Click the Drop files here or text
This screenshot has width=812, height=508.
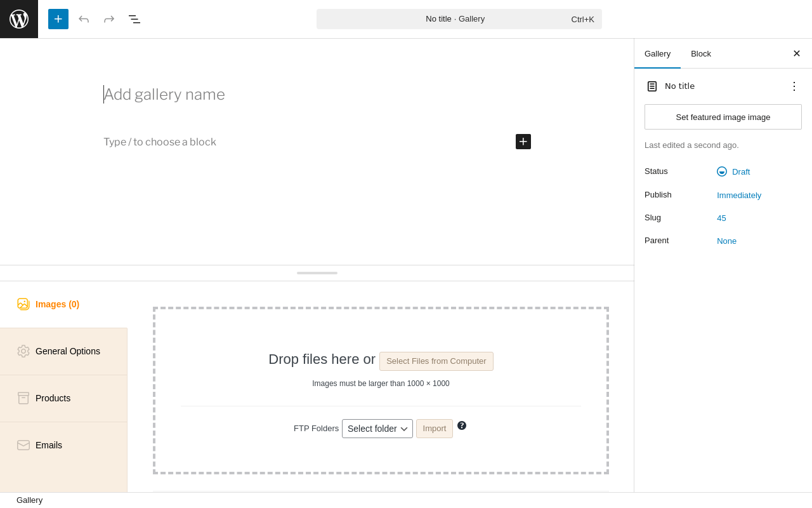(322, 359)
